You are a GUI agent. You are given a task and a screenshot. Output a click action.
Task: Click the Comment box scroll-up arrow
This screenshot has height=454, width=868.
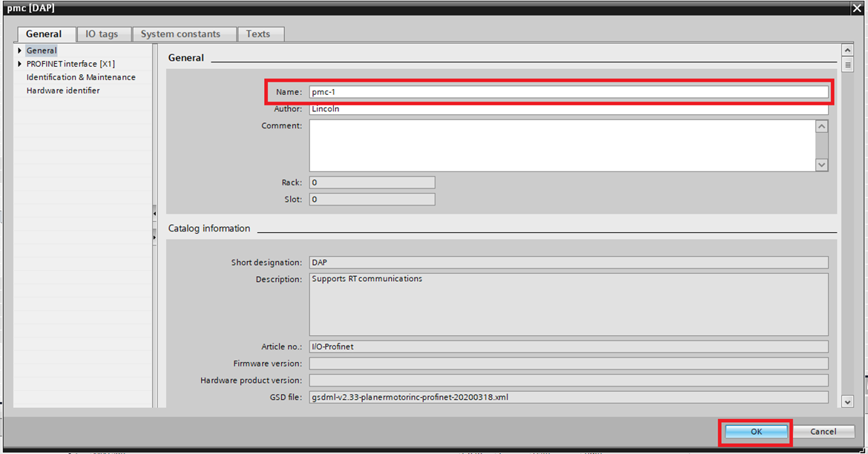pos(822,126)
